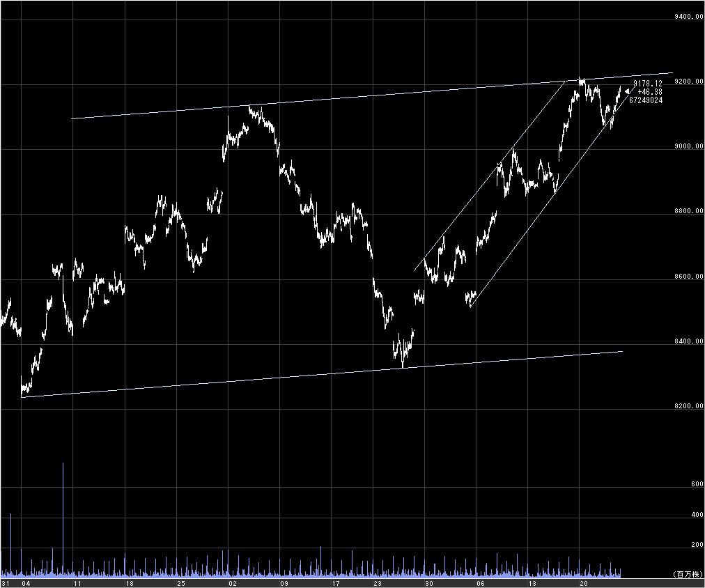This screenshot has height=588, width=705.
Task: Select the 67249024 volume figure
Action: [646, 100]
